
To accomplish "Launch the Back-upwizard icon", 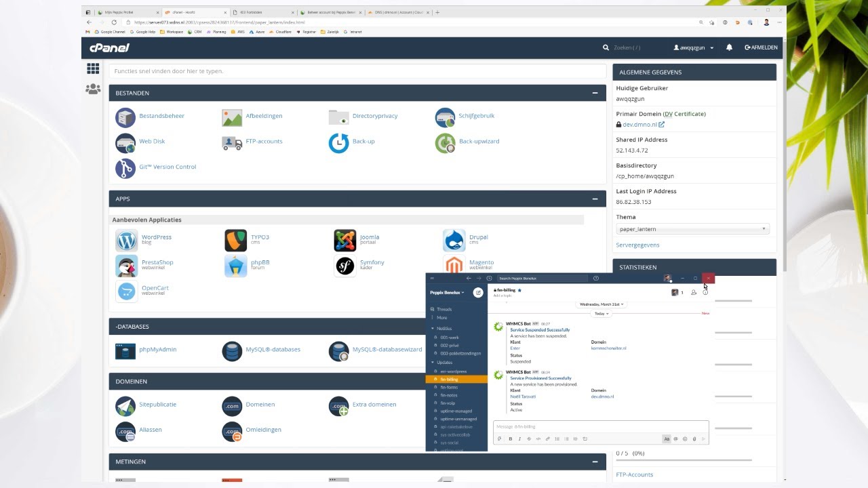I will pyautogui.click(x=445, y=143).
